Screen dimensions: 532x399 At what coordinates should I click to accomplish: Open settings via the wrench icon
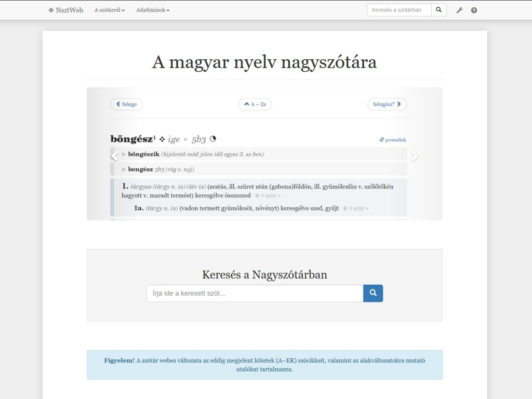[459, 10]
